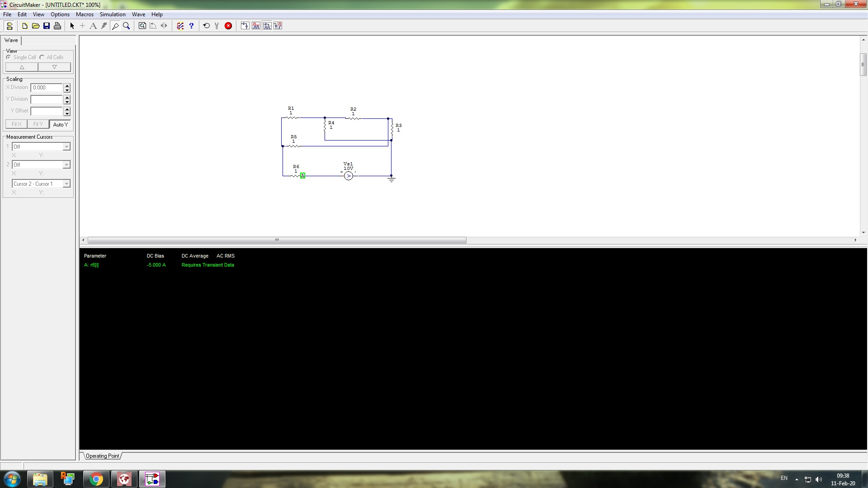The height and width of the screenshot is (488, 868).
Task: Click the schematic vertical scrollbar thumb
Action: (863, 64)
